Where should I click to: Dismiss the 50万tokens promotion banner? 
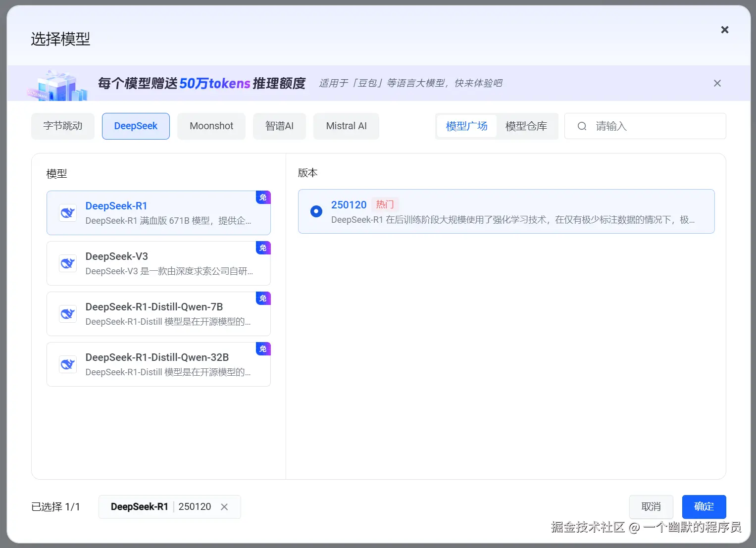(717, 83)
